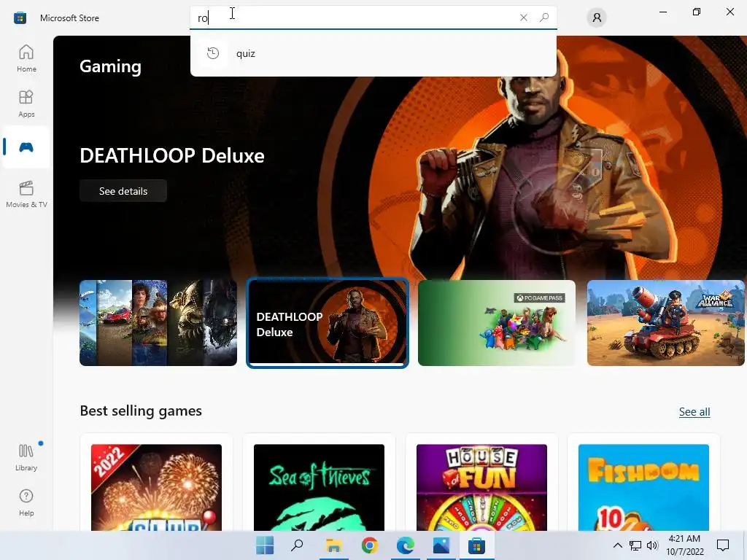Select the 'quiz' search history suggestion
Viewport: 747px width, 560px height.
click(373, 53)
